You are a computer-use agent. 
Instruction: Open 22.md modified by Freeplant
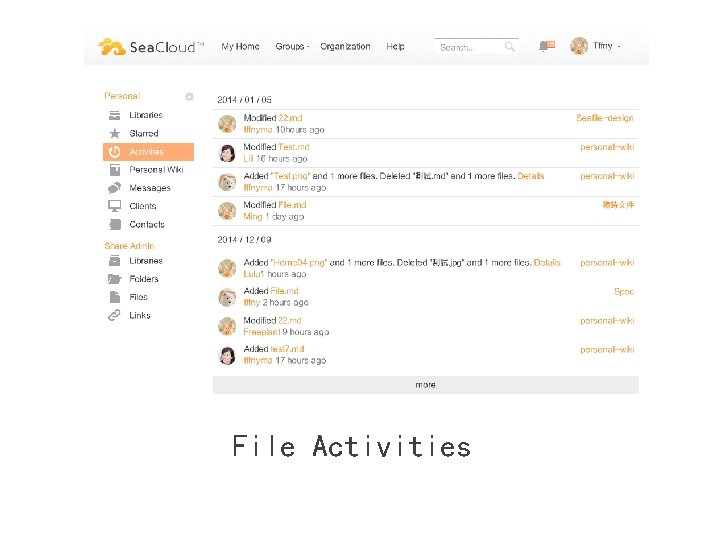290,321
